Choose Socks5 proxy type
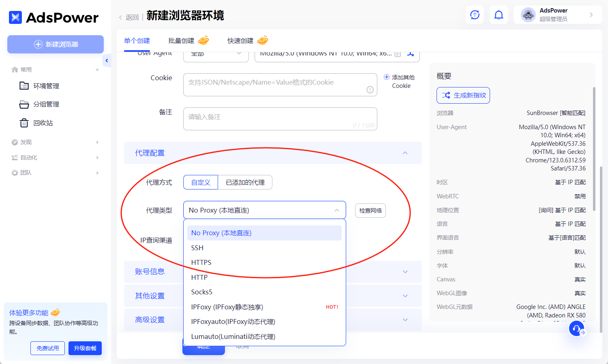This screenshot has height=364, width=608. click(x=264, y=292)
